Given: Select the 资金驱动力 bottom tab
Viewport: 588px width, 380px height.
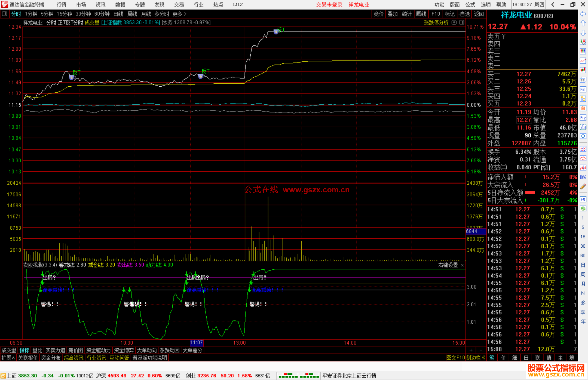Looking at the screenshot, I should (99, 350).
